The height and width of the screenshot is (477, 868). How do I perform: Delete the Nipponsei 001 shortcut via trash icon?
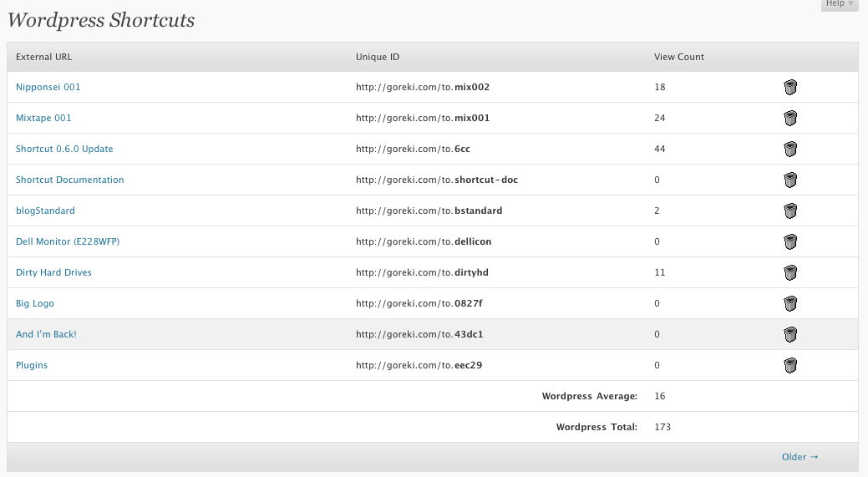coord(790,88)
